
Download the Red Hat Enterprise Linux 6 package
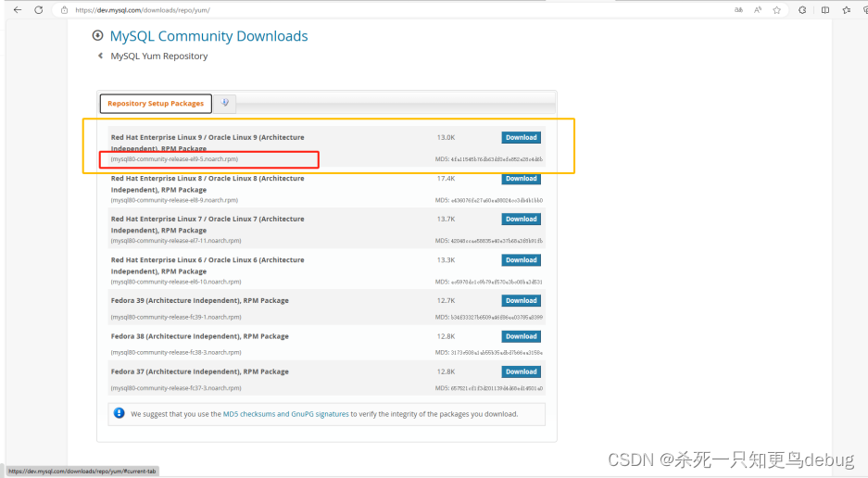click(521, 259)
